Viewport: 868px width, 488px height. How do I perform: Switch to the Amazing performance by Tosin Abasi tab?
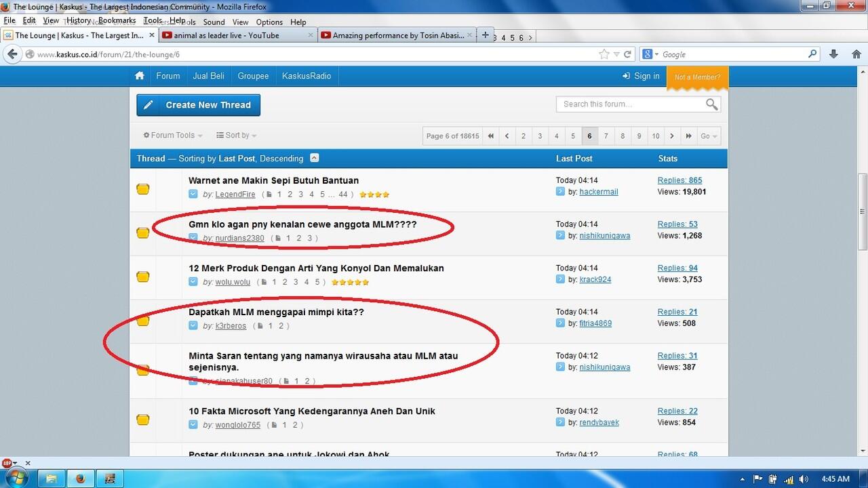tap(397, 35)
